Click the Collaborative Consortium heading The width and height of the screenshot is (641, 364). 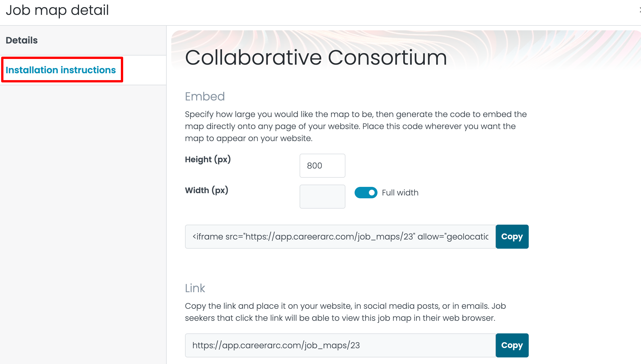316,58
